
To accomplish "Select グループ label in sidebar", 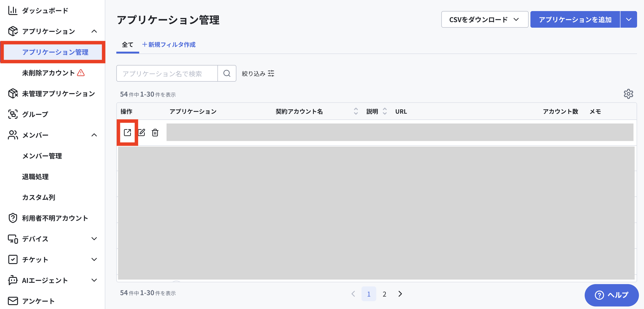I will [35, 114].
